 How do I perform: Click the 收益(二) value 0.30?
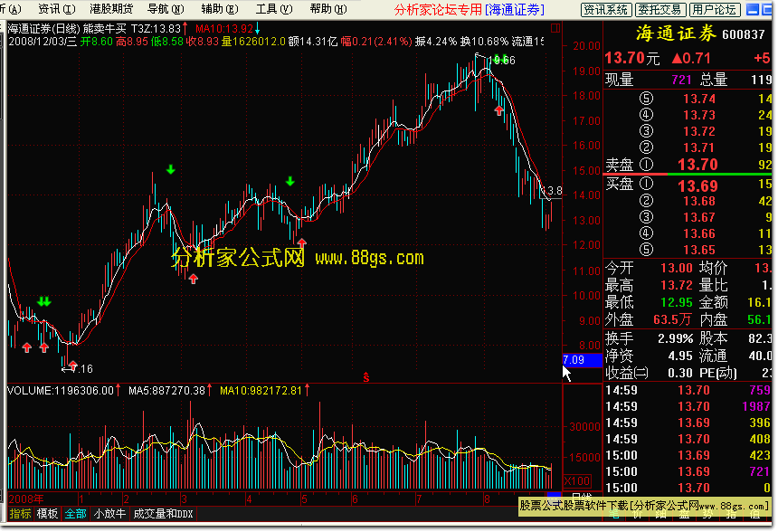(680, 373)
